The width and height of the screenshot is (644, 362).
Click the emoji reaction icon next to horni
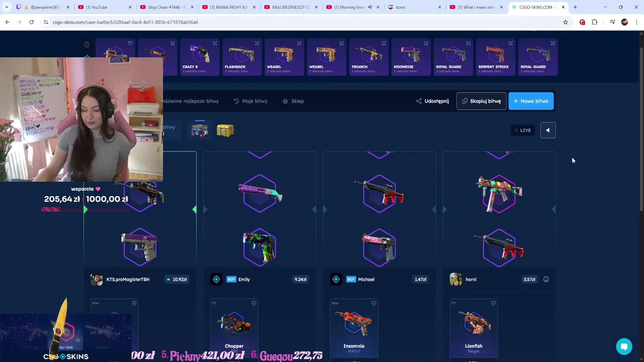546,279
